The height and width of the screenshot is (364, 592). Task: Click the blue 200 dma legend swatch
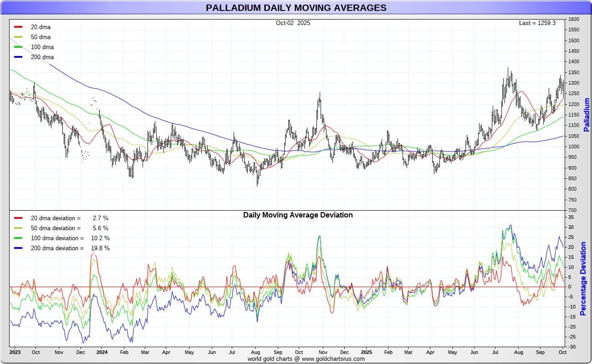18,57
